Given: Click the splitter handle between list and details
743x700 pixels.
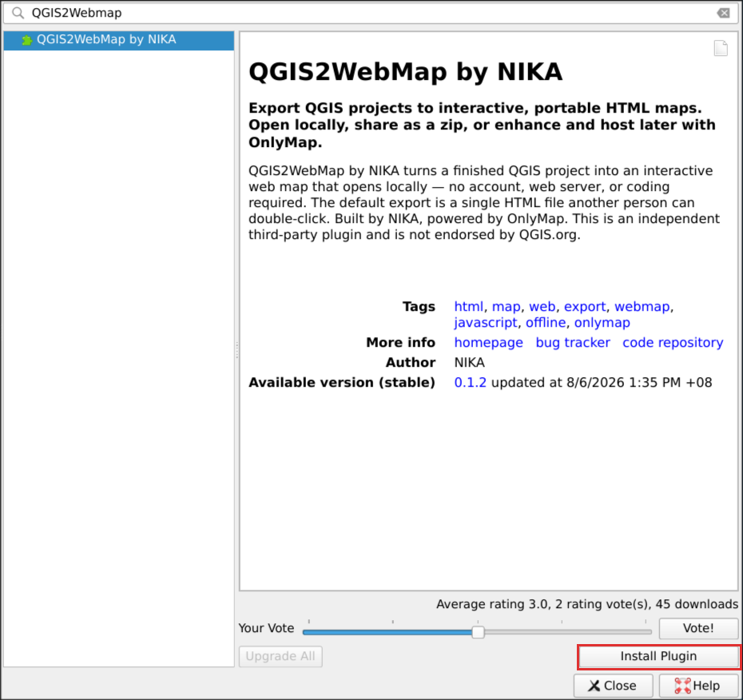Looking at the screenshot, I should (237, 350).
